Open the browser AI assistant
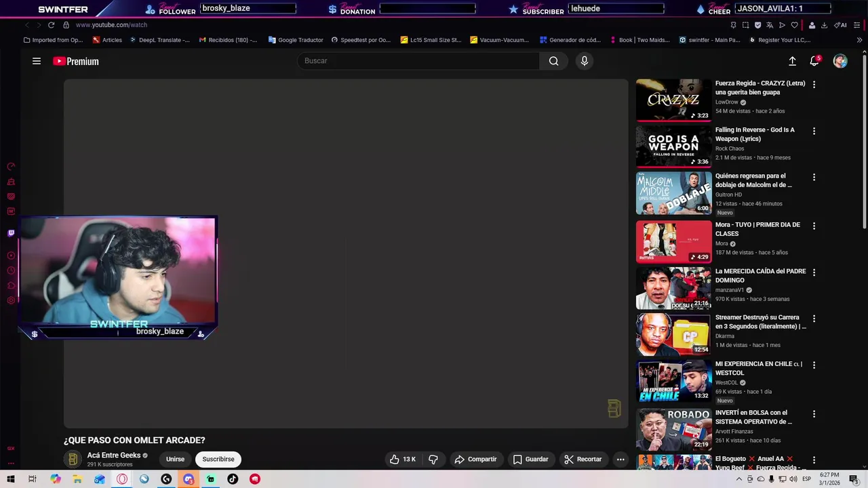 pos(840,25)
